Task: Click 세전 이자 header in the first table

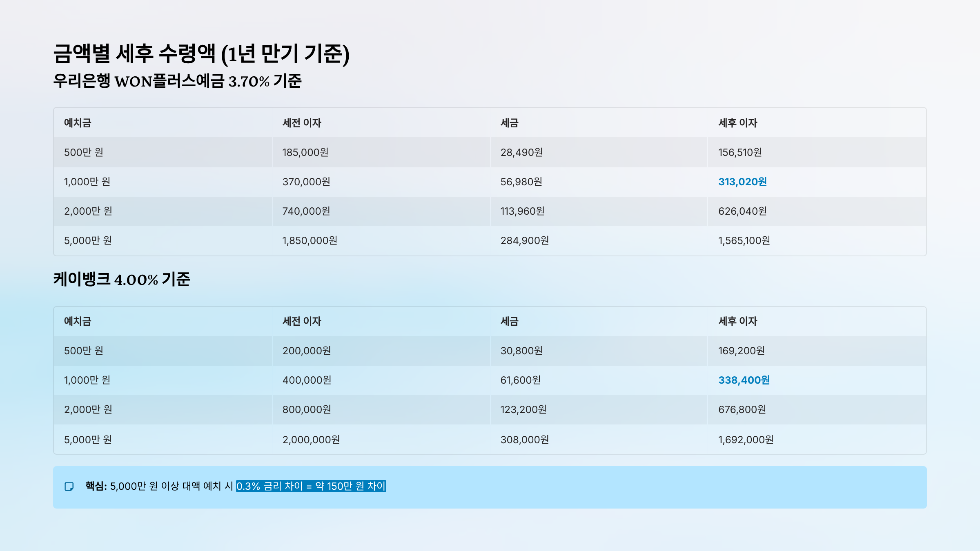Action: click(302, 123)
